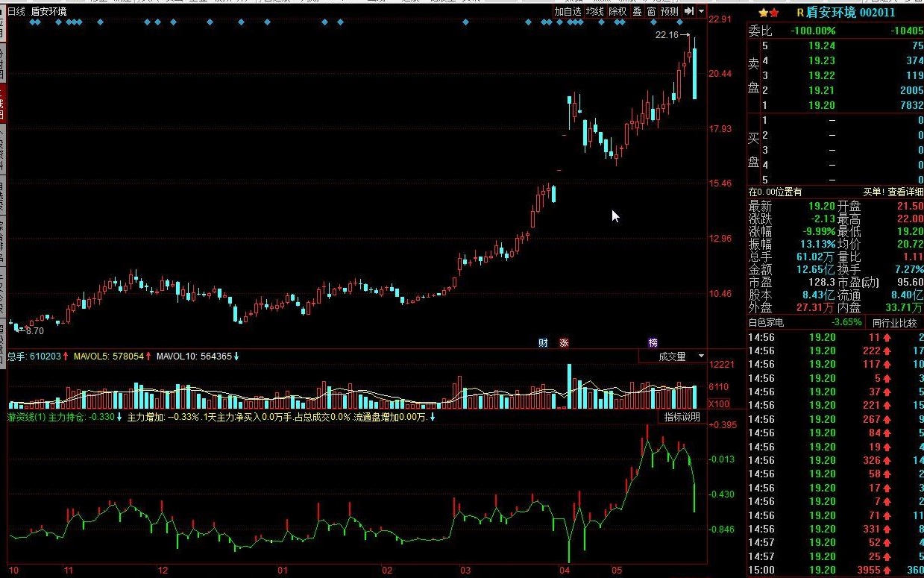Click the 金额 12.65亿 turnover value
The image size is (924, 578).
point(815,269)
